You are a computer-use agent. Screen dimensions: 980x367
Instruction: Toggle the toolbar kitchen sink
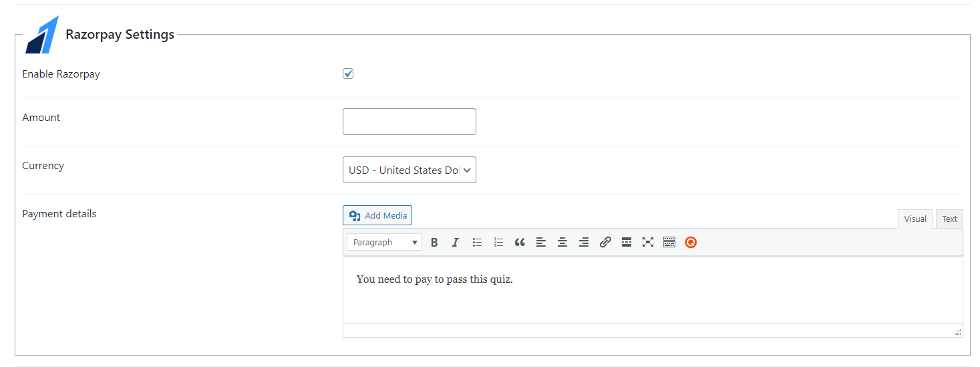tap(669, 242)
